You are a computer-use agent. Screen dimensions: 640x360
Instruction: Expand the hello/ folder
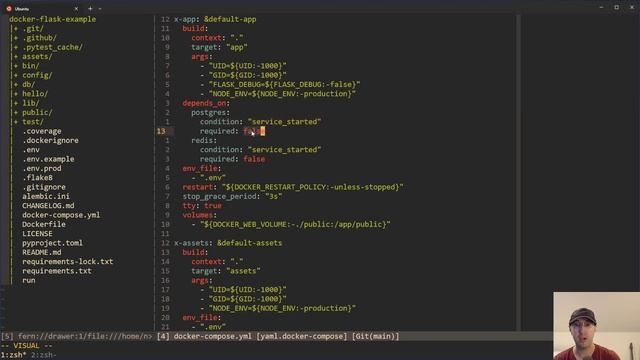coord(35,94)
